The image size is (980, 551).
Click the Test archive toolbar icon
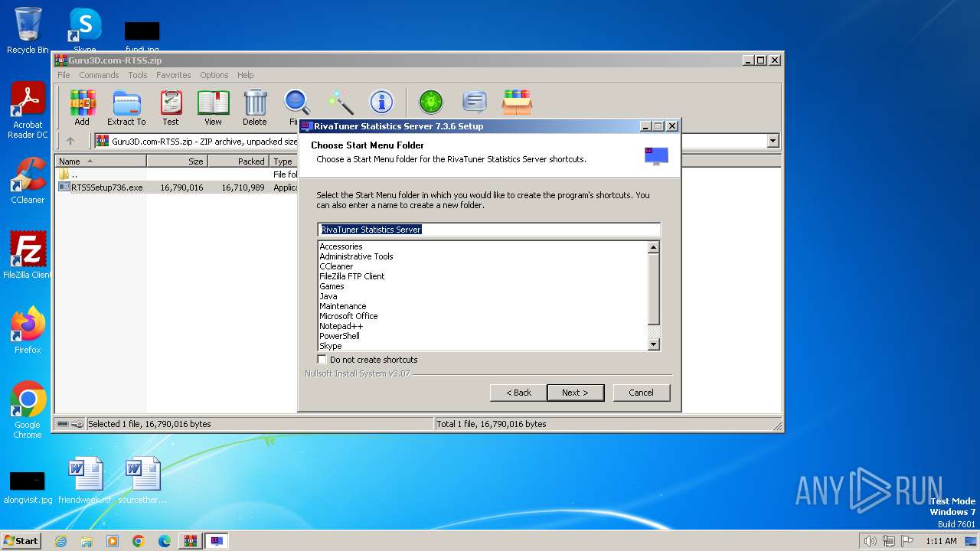[171, 107]
